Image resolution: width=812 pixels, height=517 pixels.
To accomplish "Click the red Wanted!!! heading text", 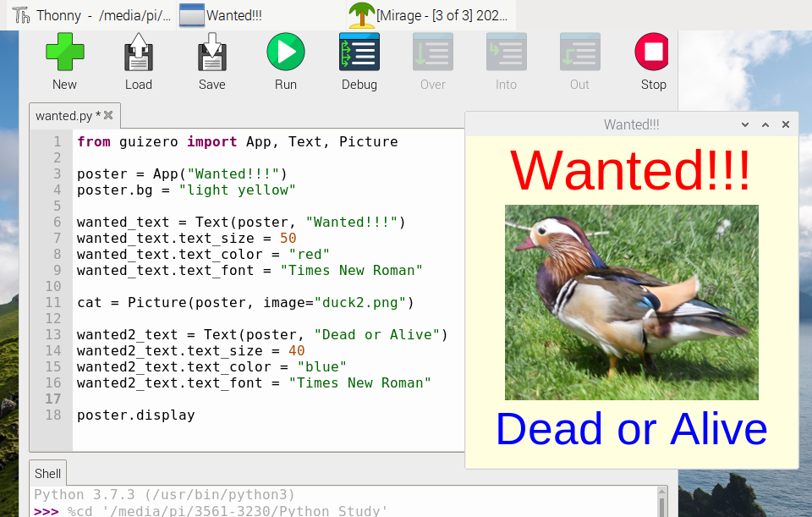I will pyautogui.click(x=631, y=170).
